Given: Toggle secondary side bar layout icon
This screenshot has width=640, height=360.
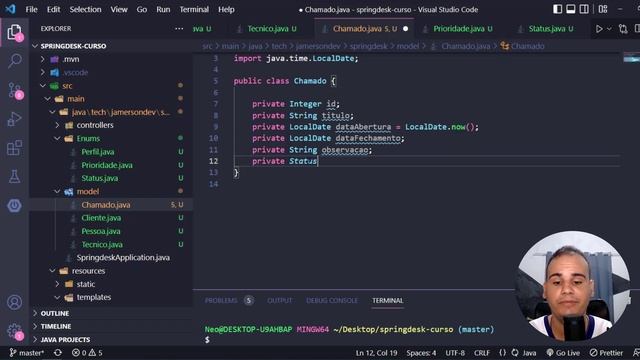Looking at the screenshot, I should coord(584,9).
